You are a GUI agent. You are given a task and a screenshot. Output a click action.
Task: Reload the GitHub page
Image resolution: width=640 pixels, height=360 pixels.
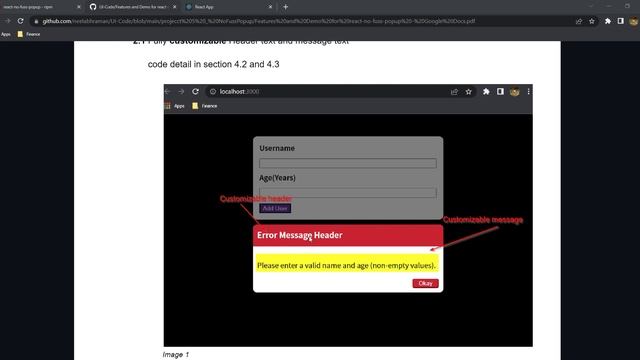pos(20,21)
